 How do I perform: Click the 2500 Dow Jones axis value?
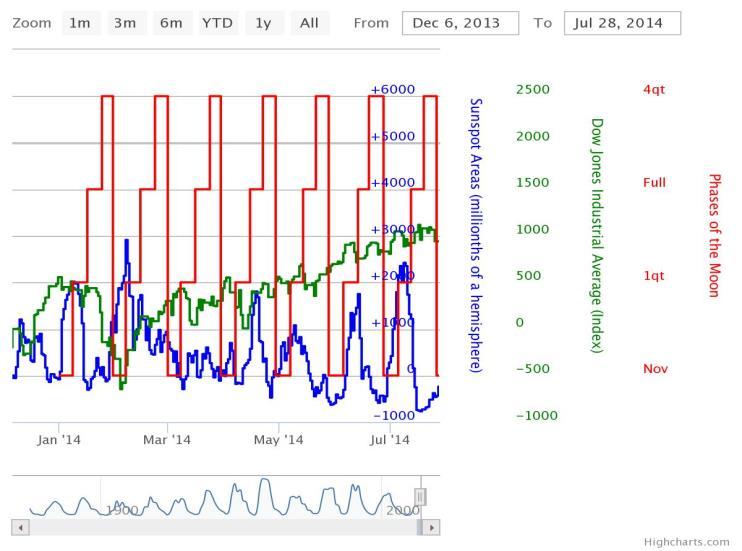[x=533, y=89]
